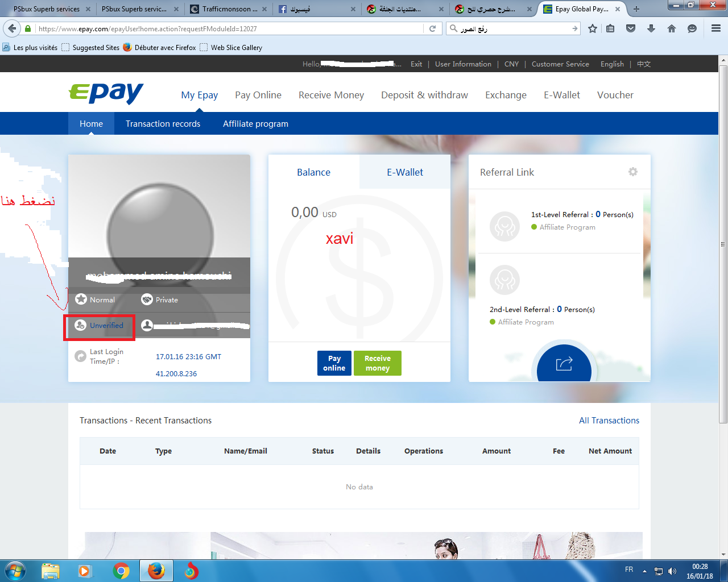The height and width of the screenshot is (582, 728).
Task: Click the blue share referral icon
Action: tap(564, 364)
